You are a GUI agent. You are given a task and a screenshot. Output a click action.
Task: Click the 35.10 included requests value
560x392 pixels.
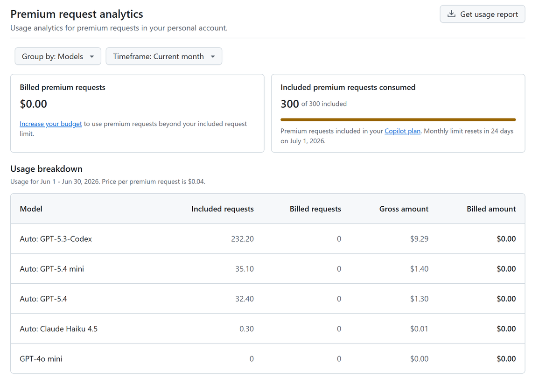pos(245,268)
